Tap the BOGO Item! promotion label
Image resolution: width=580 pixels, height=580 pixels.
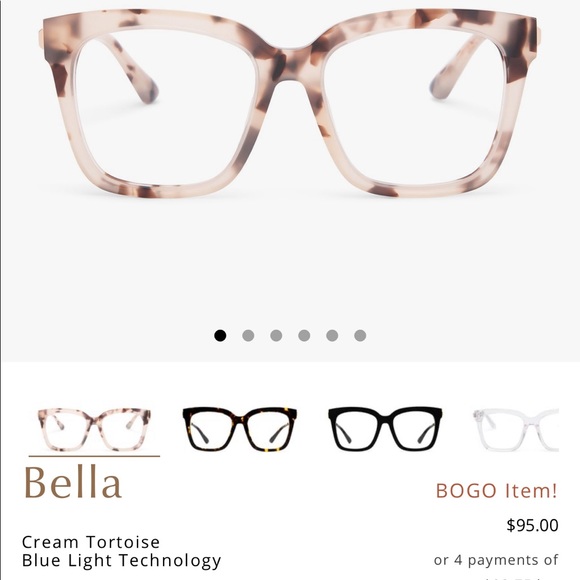(x=496, y=490)
